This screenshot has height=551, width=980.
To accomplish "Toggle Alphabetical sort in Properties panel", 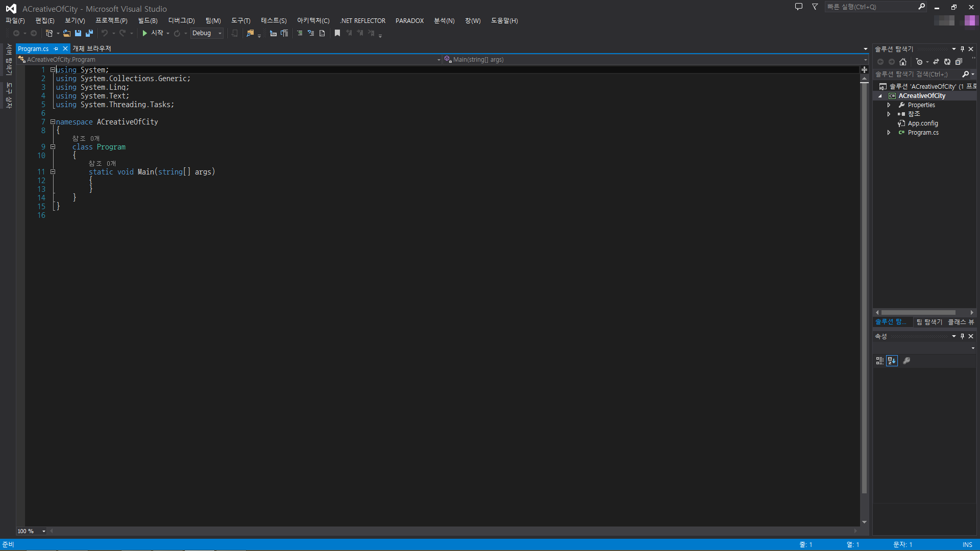I will (892, 361).
